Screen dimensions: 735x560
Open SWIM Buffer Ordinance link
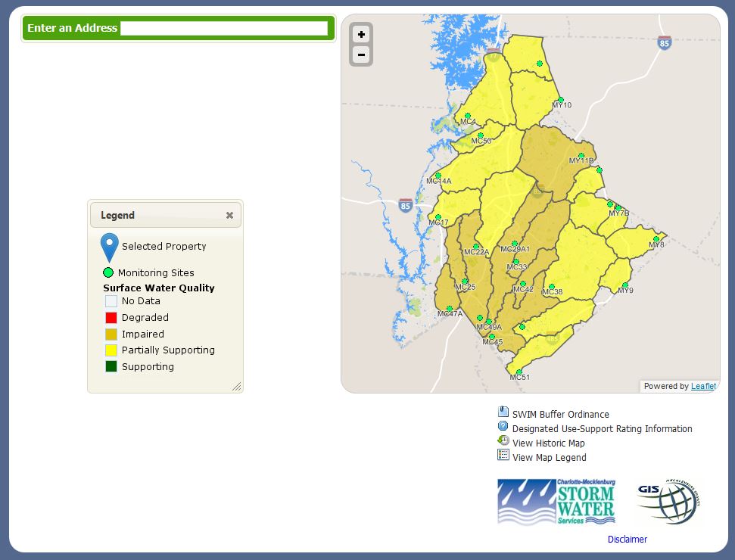tap(561, 414)
